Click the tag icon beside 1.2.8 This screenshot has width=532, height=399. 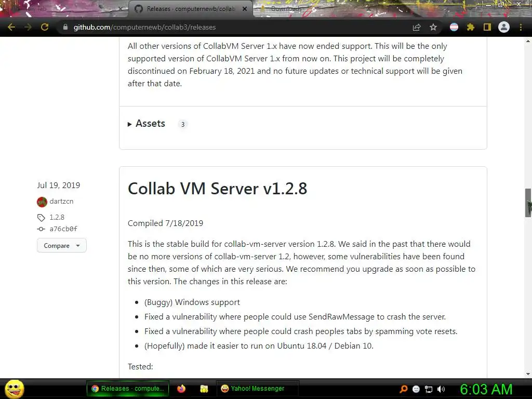click(41, 218)
